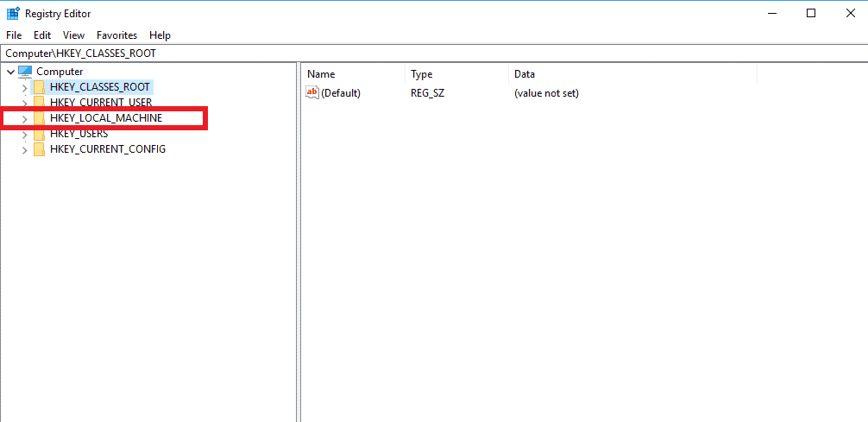Screen dimensions: 868x422
Task: Select the HKEY_CLASSES_ROOT key label
Action: 99,87
